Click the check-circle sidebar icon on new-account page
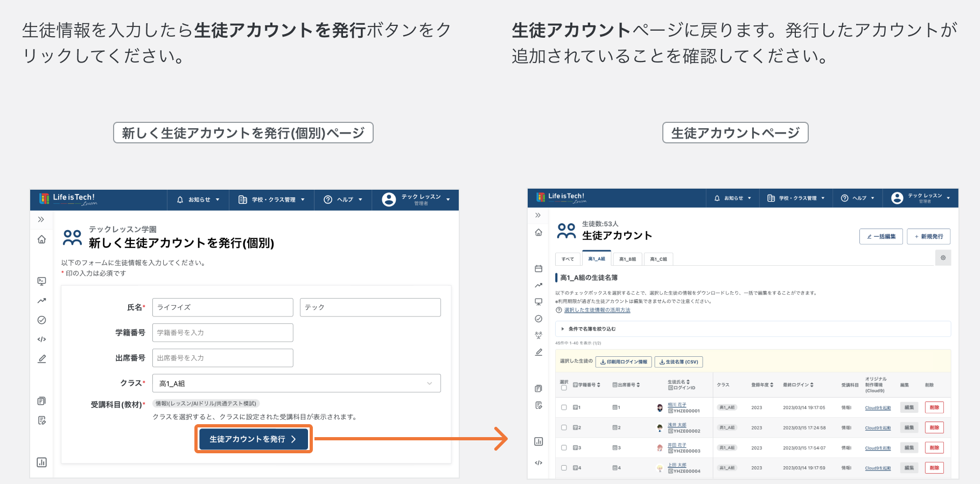The height and width of the screenshot is (484, 980). tap(41, 320)
